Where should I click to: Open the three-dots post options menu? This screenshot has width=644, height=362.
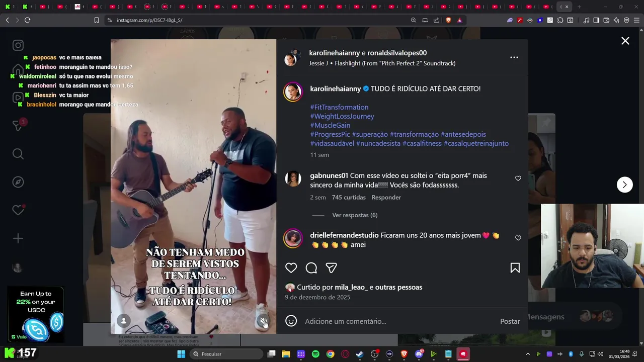(x=514, y=57)
